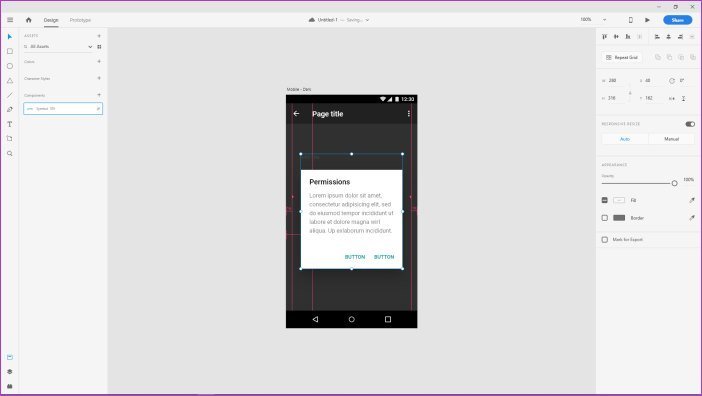Align selection to left edge
The image size is (702, 396).
tap(657, 37)
